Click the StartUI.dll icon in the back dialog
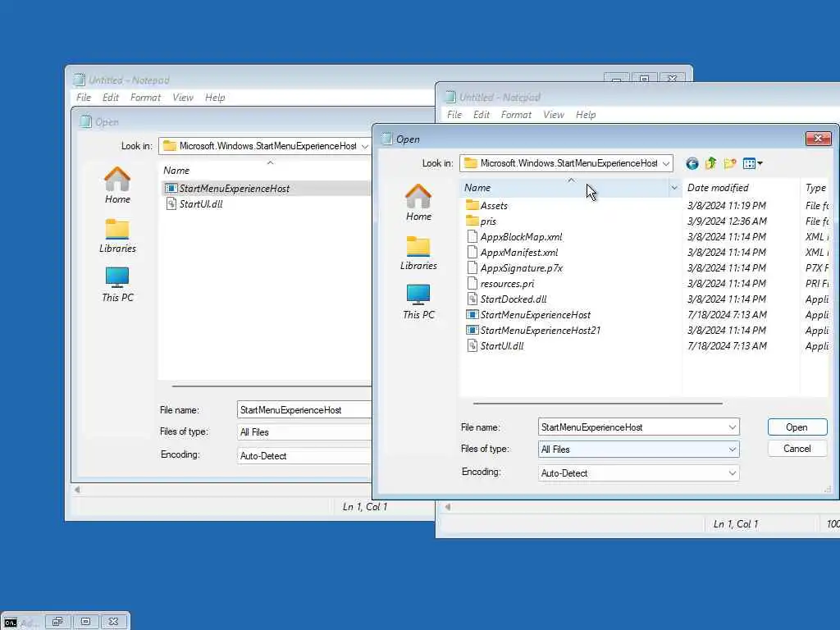Image resolution: width=840 pixels, height=630 pixels. (x=171, y=203)
